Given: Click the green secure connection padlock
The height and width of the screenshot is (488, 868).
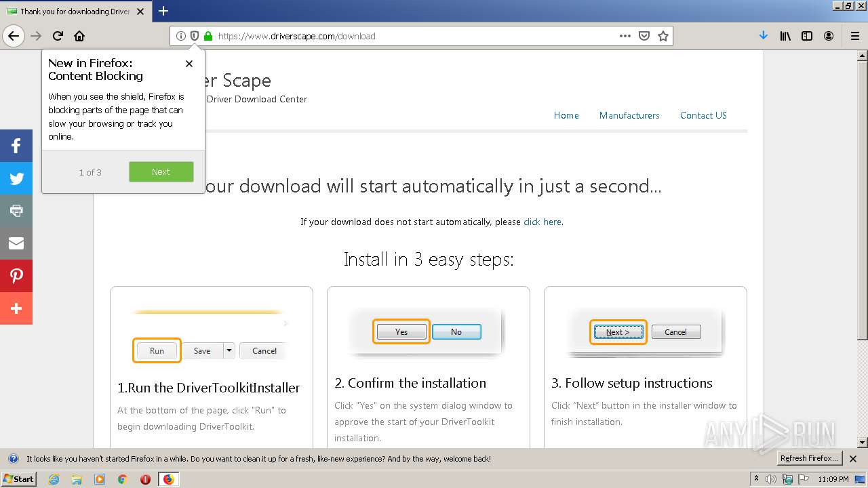Looking at the screenshot, I should 208,36.
